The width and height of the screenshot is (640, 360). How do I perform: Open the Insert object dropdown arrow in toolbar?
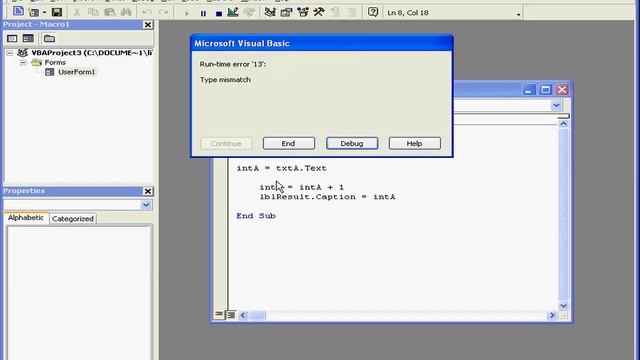pyautogui.click(x=44, y=13)
